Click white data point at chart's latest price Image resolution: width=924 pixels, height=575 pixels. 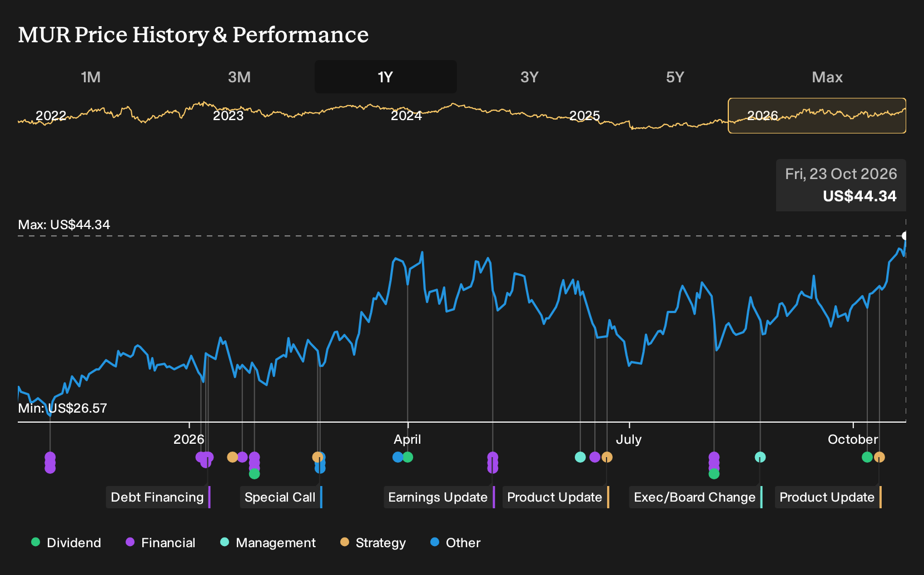click(x=905, y=236)
